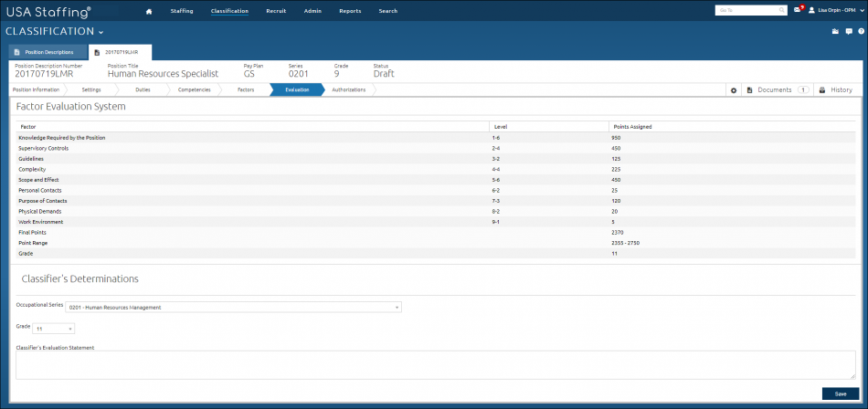Screen dimensions: 868x409
Task: Open the Staffing menu
Action: pyautogui.click(x=182, y=11)
